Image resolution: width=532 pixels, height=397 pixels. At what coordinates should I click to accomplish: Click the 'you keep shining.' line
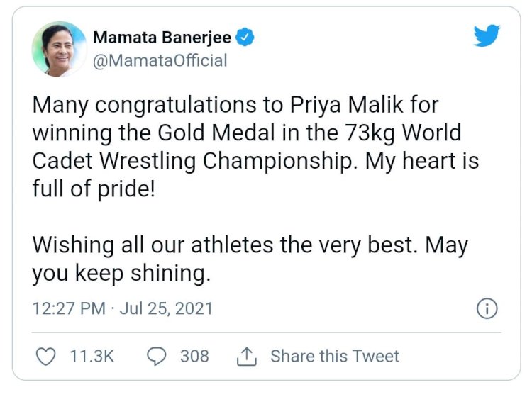[121, 273]
